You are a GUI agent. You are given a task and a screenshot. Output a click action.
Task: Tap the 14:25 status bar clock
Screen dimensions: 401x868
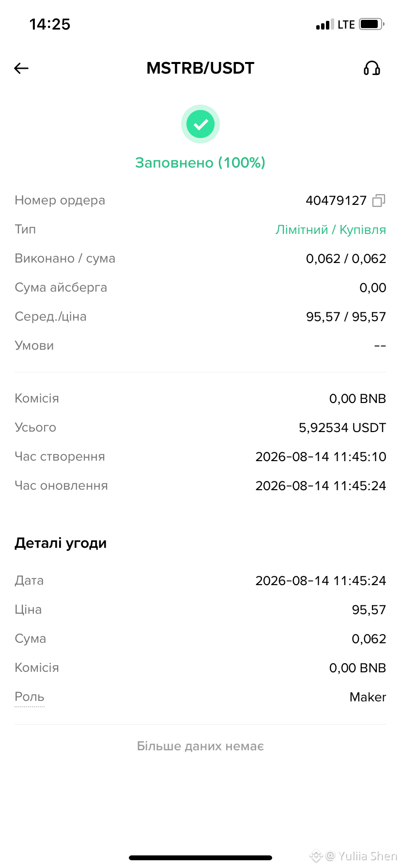(x=50, y=24)
